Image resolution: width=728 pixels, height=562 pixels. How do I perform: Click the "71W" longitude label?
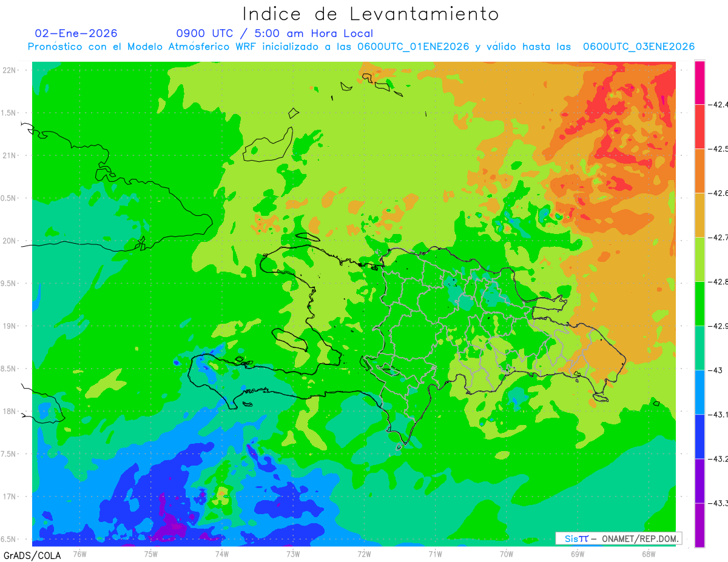coord(435,554)
